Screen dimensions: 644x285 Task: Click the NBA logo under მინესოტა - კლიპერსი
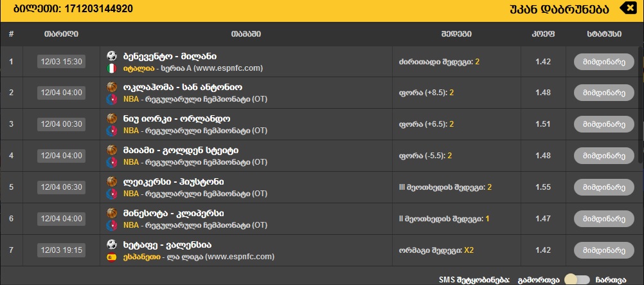coord(112,225)
